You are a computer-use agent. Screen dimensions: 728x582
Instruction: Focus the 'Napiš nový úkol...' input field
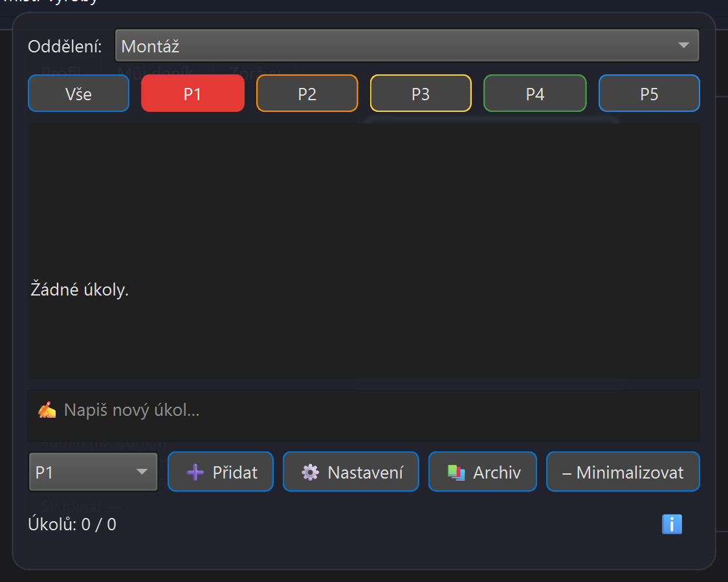(x=375, y=411)
